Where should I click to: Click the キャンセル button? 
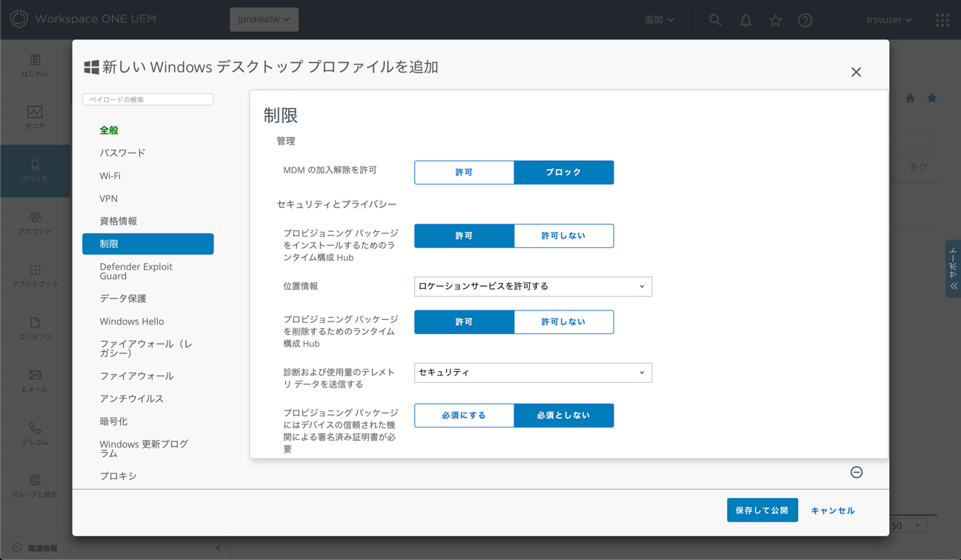coord(833,510)
